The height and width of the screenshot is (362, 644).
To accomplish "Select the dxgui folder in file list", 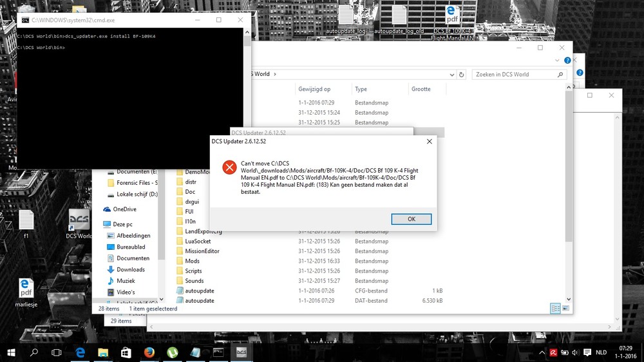I will coord(187,202).
